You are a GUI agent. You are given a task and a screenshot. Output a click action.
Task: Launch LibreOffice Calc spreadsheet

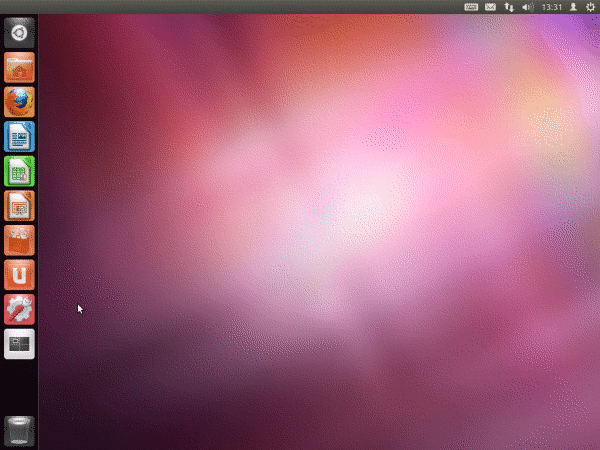(x=19, y=171)
